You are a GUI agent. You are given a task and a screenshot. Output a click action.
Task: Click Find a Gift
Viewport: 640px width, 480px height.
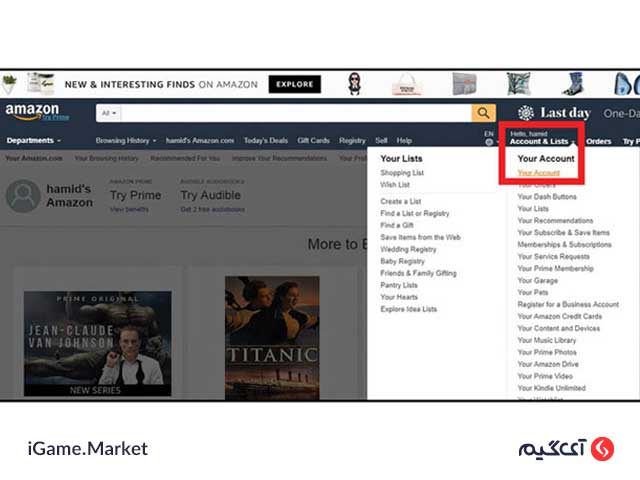[397, 225]
